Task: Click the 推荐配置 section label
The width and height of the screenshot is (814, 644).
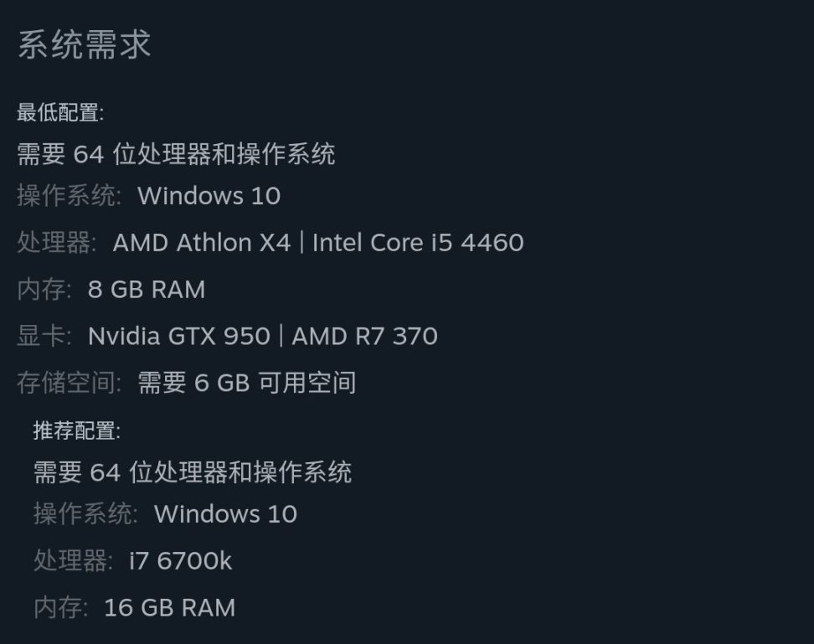Action: click(x=76, y=431)
